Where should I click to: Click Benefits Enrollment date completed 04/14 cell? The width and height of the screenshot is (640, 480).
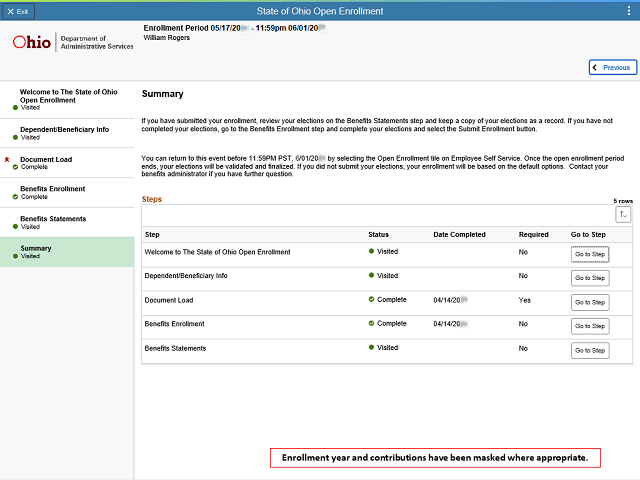coord(450,324)
